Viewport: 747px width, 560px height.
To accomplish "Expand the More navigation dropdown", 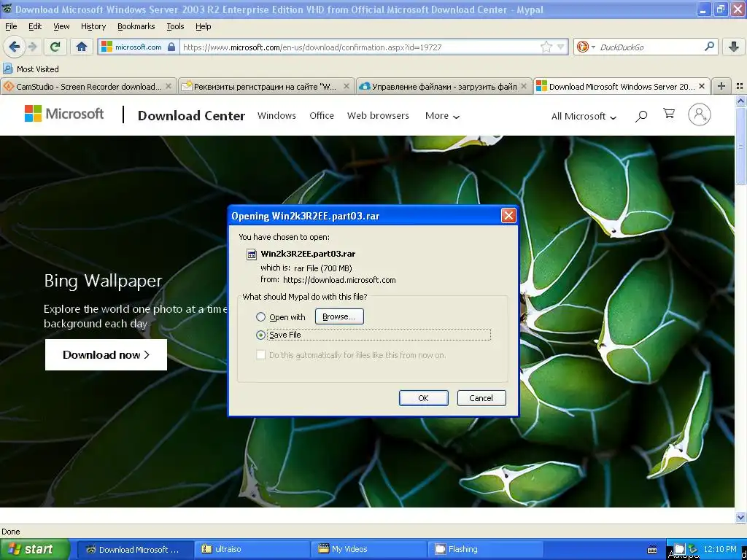I will pyautogui.click(x=442, y=116).
